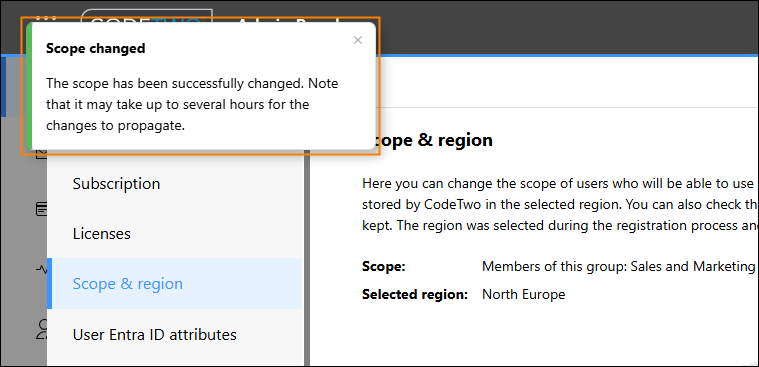Click the 'Scope:' field label
The height and width of the screenshot is (367, 759).
click(383, 266)
